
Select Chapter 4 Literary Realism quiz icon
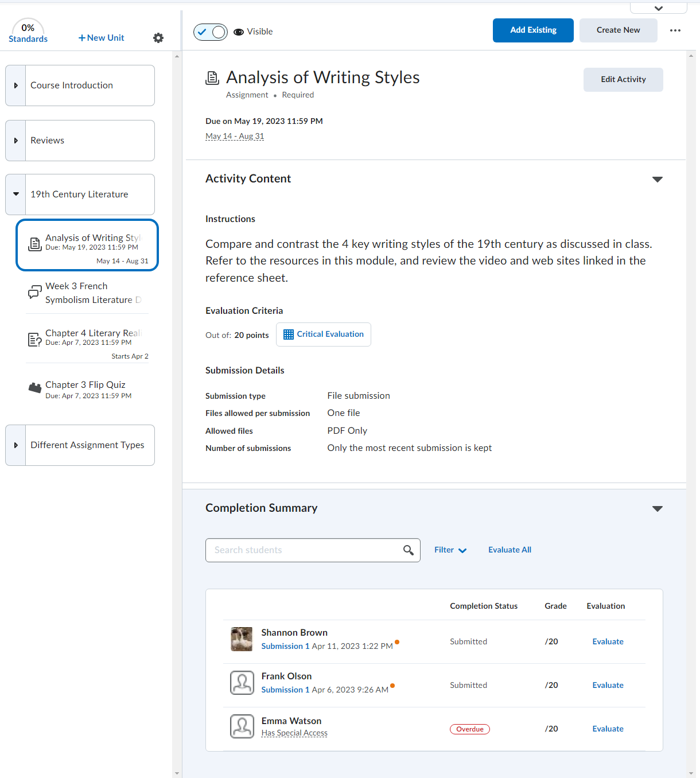pos(35,339)
